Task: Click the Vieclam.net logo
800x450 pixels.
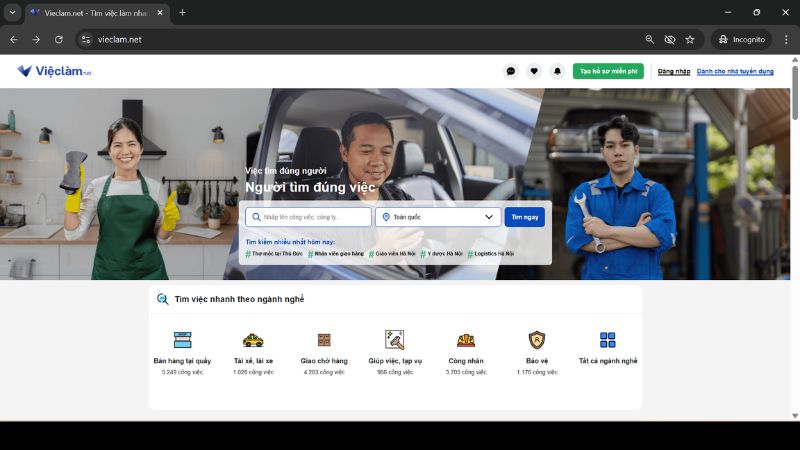Action: pyautogui.click(x=54, y=71)
